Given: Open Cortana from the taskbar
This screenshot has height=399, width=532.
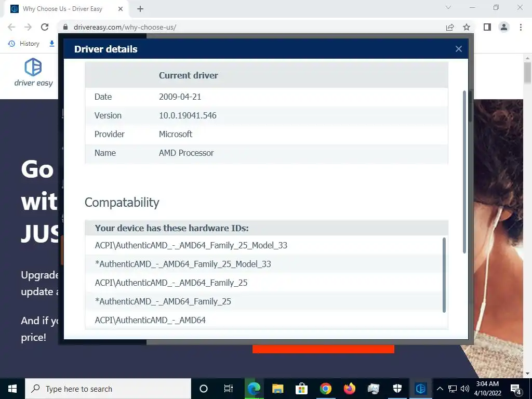Looking at the screenshot, I should pos(203,389).
